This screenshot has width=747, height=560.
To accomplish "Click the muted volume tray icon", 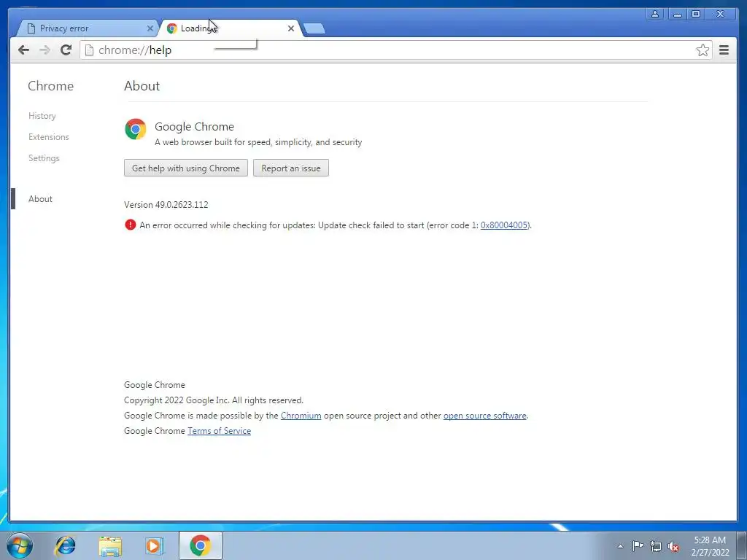I will click(x=673, y=547).
